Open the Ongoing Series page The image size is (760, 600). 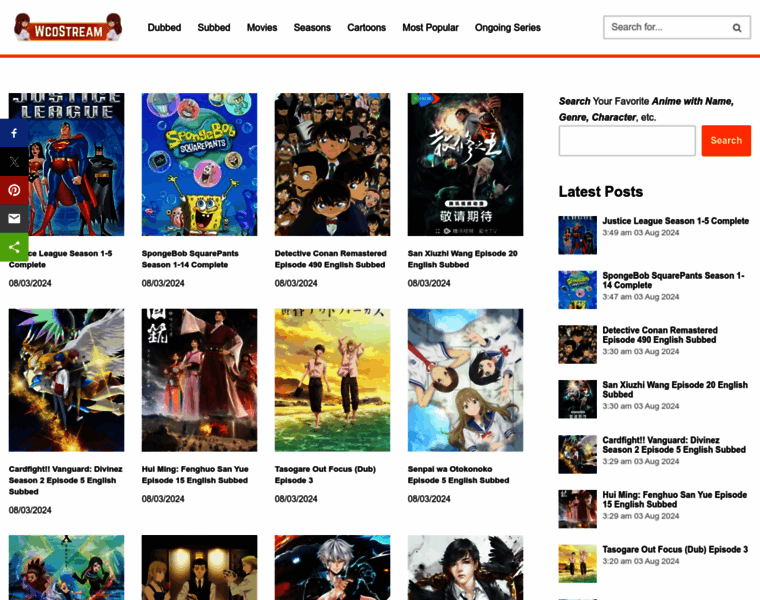[x=507, y=28]
